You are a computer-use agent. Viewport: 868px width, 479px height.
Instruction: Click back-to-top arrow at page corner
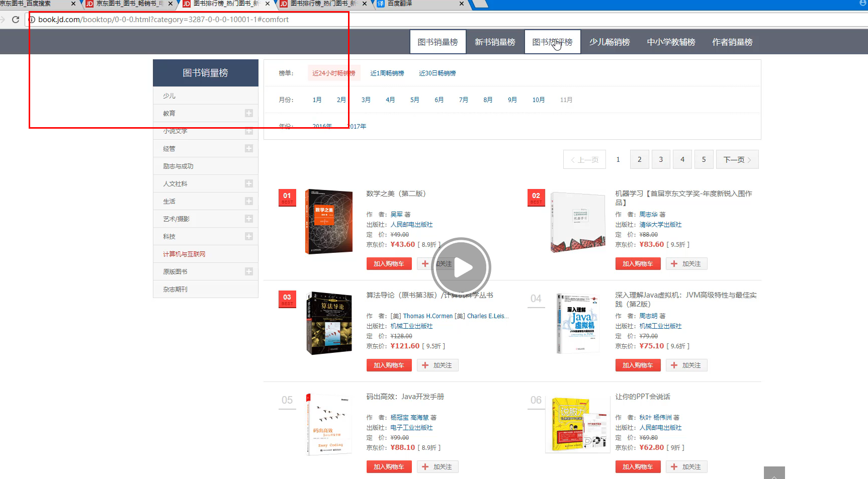pos(774,473)
